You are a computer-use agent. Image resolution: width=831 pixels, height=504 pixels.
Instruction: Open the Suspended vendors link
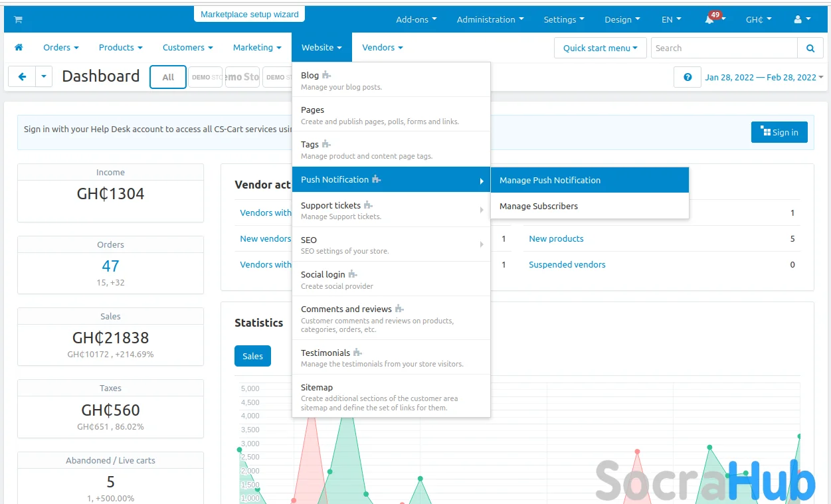(x=567, y=264)
